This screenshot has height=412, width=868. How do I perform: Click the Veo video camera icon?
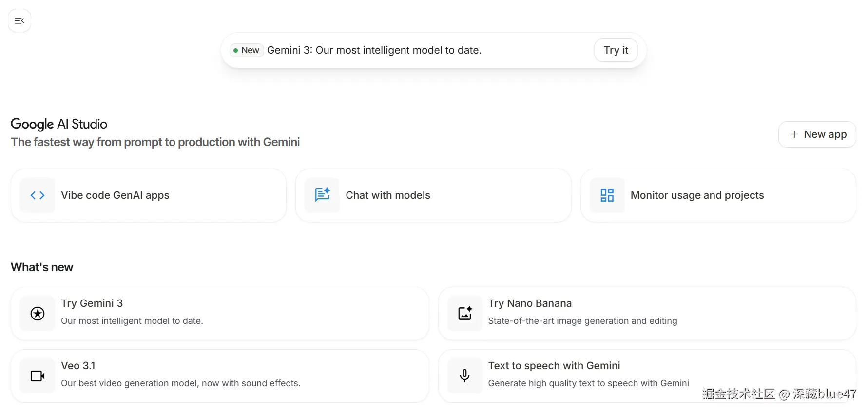click(x=38, y=376)
